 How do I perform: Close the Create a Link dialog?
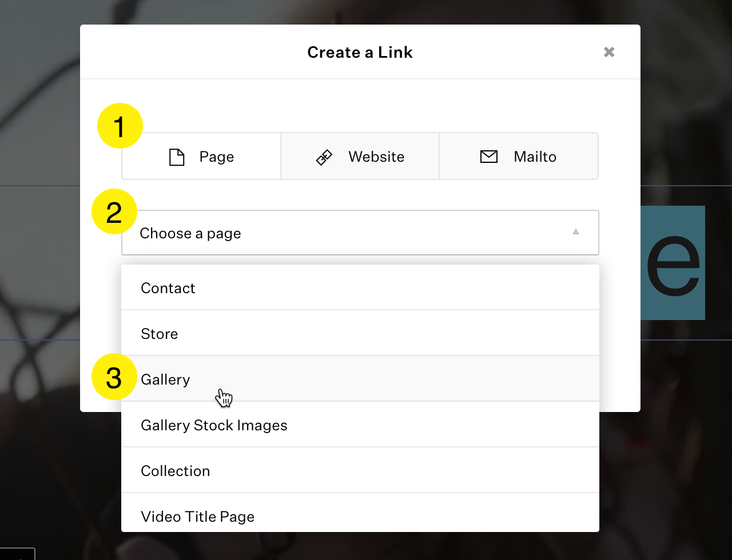click(609, 52)
